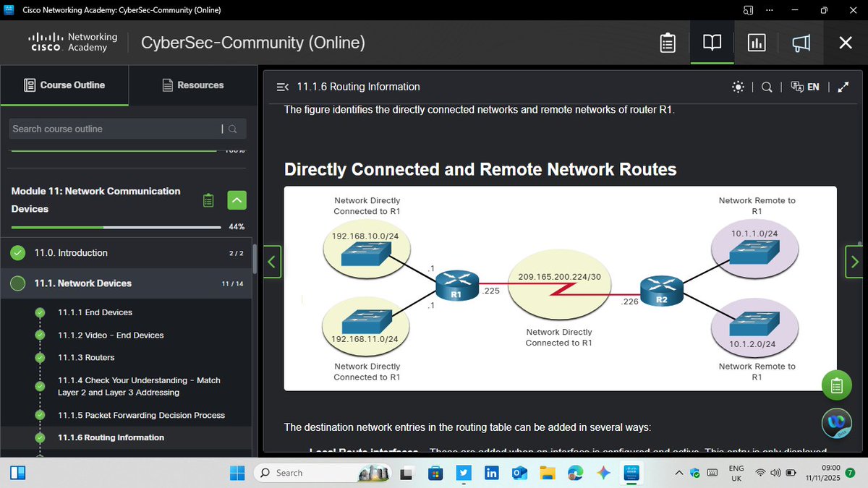Collapse the content outline with hamburger icon
This screenshot has height=488, width=868.
(x=282, y=86)
